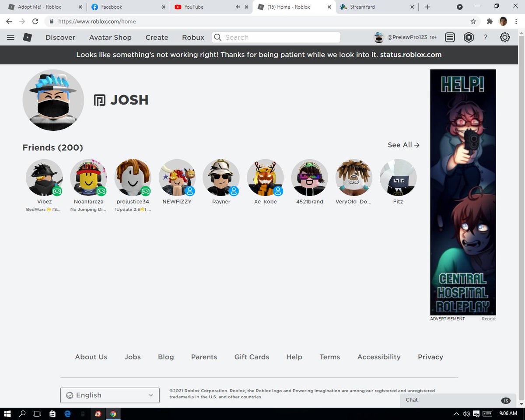
Task: Open the Chrome taskbar icon
Action: (113, 413)
